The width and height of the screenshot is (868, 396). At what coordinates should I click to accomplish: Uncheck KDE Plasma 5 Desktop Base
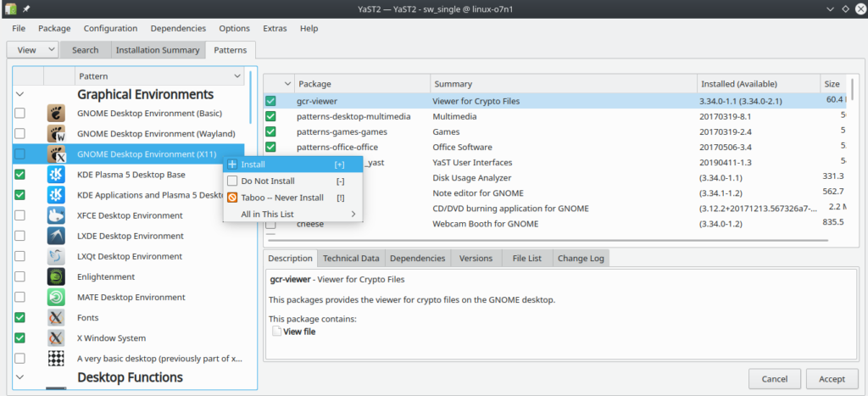coord(20,175)
